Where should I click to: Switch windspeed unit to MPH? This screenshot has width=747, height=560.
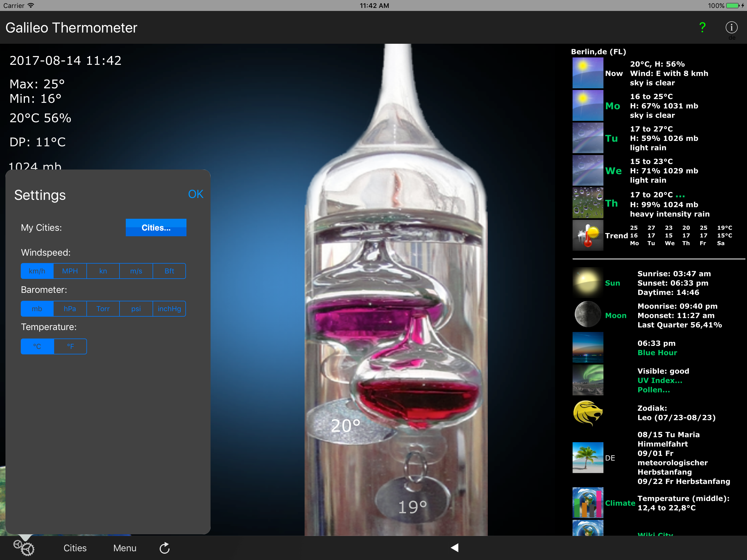(x=70, y=271)
